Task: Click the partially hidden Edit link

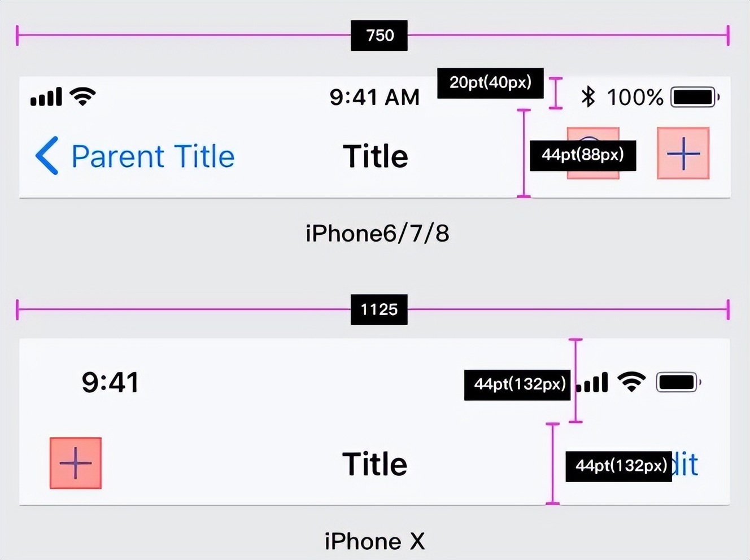Action: [686, 465]
